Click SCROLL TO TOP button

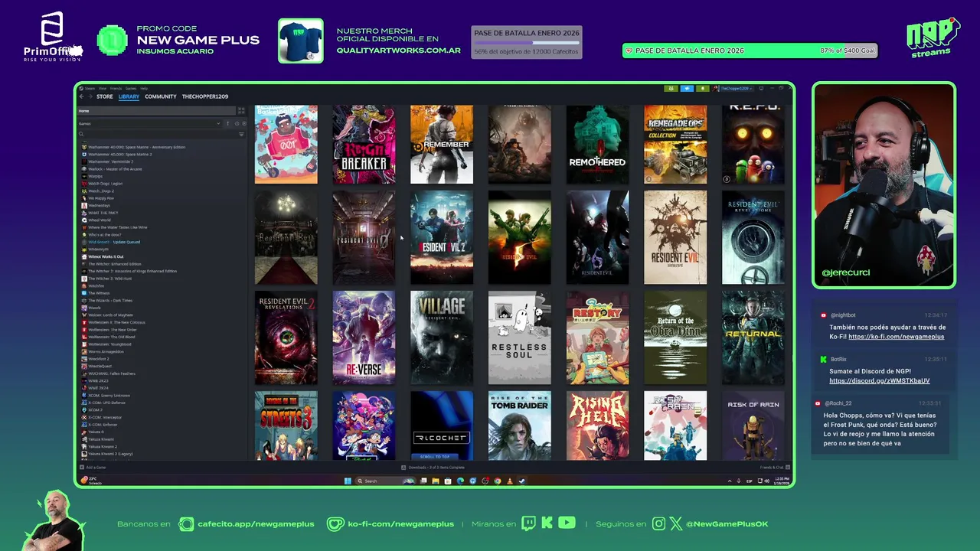click(x=436, y=456)
